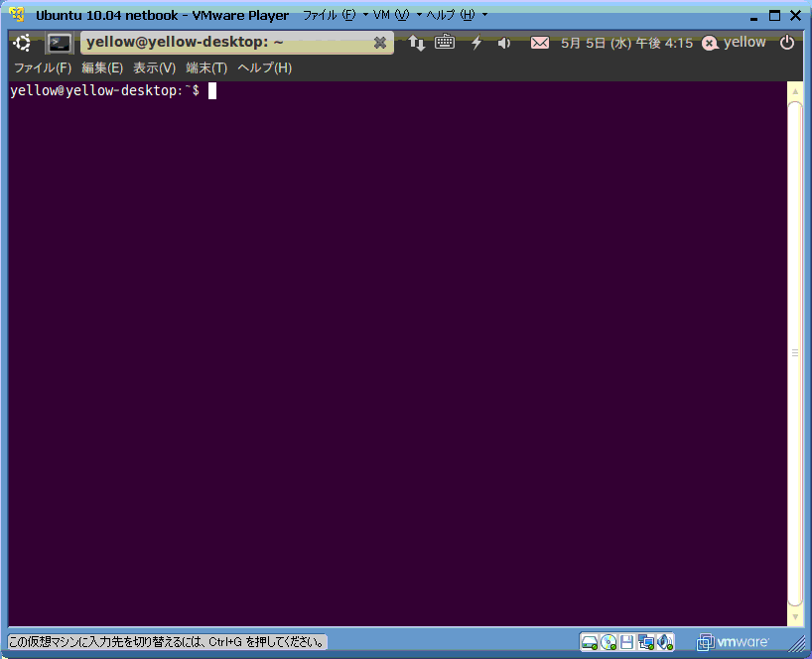
Task: Open the sound volume indicator
Action: click(x=504, y=43)
